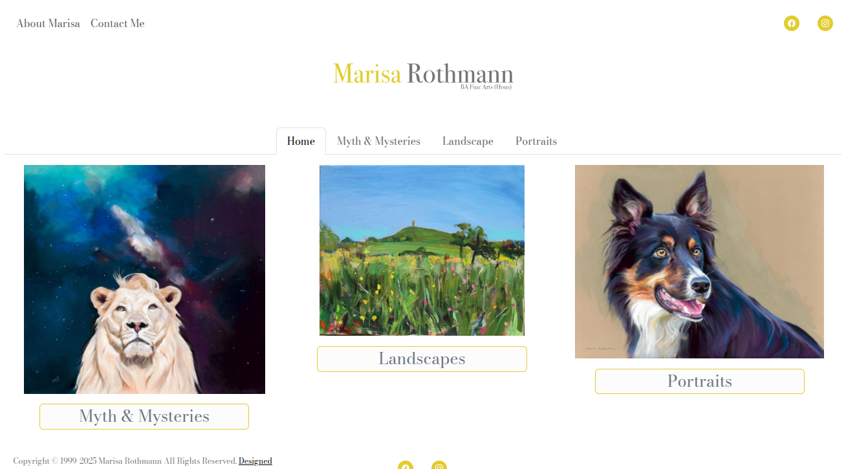868x469 pixels.
Task: Switch to the Myth & Mysteries tab
Action: (x=378, y=141)
